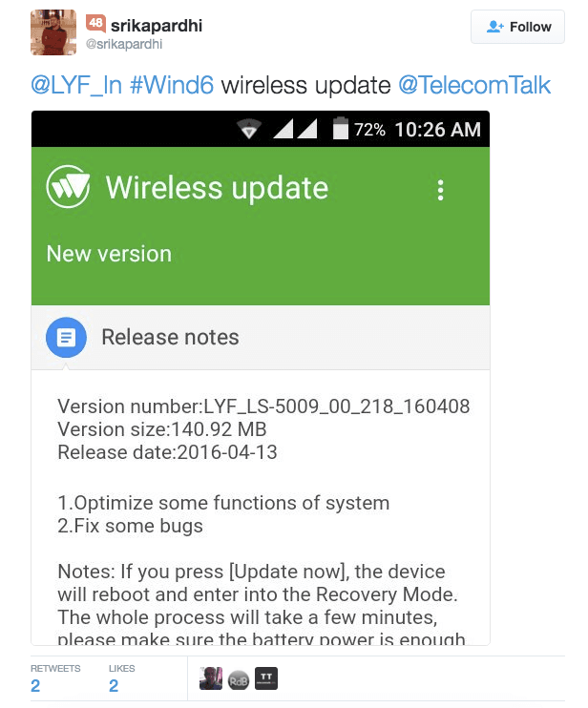Click the blue Release notes document icon
The image size is (588, 708).
(67, 337)
